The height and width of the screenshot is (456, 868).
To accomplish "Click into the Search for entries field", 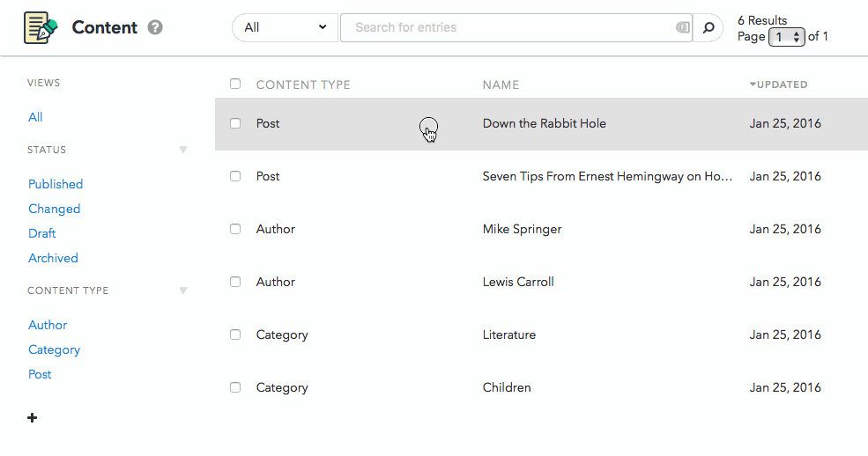I will click(507, 27).
